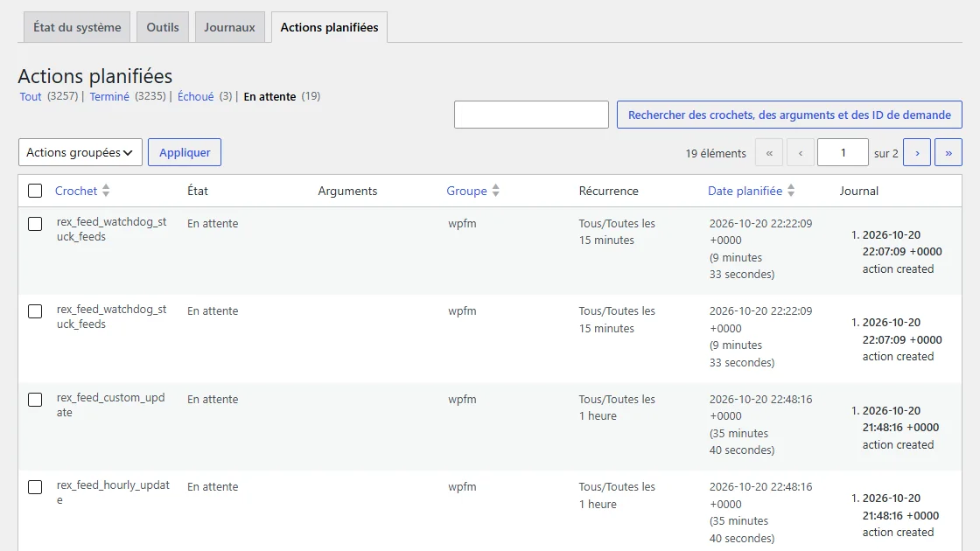Click 19 éléments count text
Screen dimensions: 980x551
click(x=716, y=153)
